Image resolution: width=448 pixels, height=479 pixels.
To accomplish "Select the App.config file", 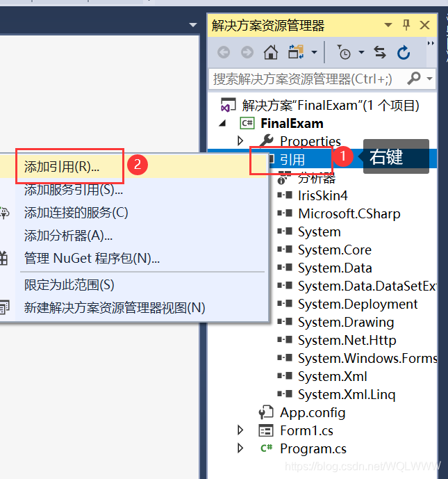I will pos(313,413).
